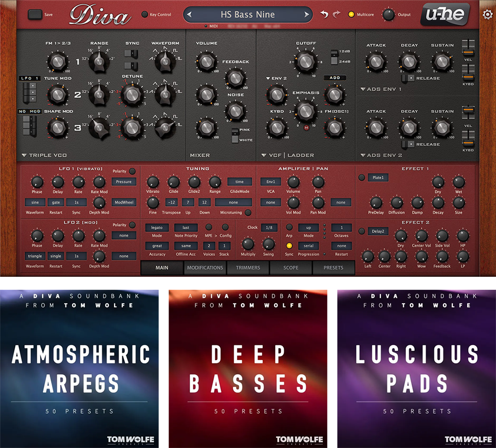Click the GlideMode 'time' button
496x448 pixels.
click(x=240, y=182)
